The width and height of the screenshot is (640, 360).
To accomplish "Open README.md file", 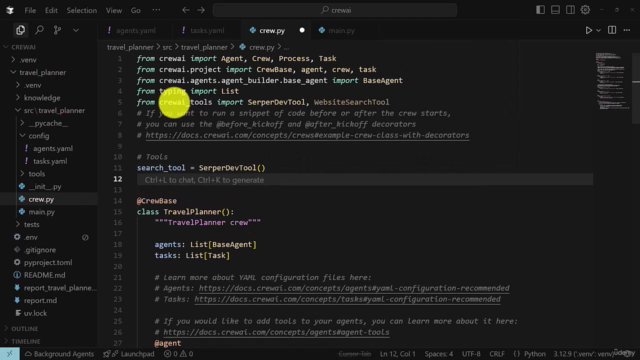I will point(44,275).
